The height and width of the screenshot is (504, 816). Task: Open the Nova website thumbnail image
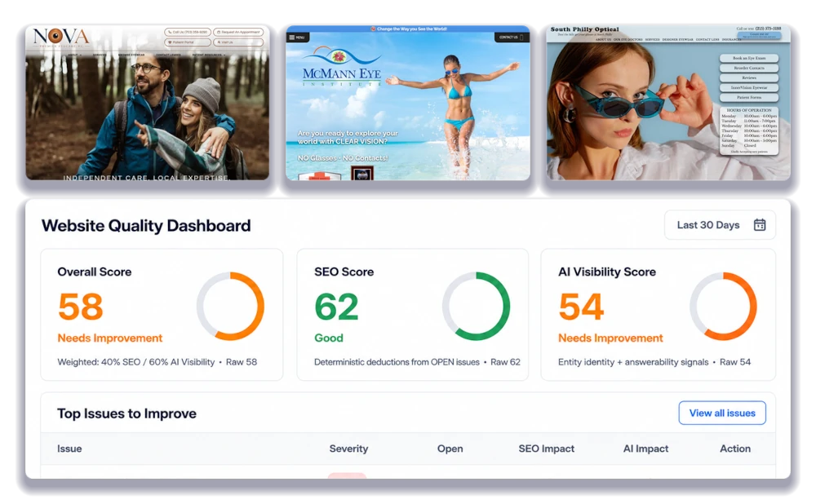(x=147, y=103)
